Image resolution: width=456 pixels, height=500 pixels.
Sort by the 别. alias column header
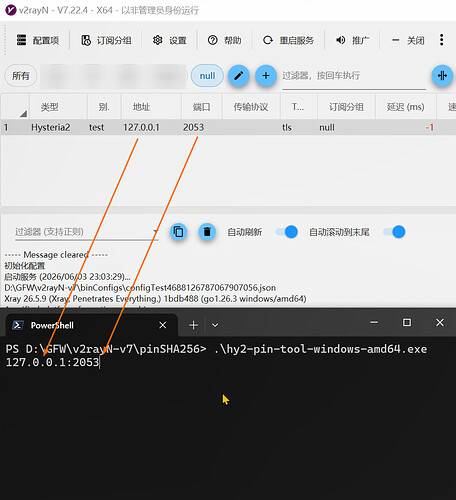104,107
